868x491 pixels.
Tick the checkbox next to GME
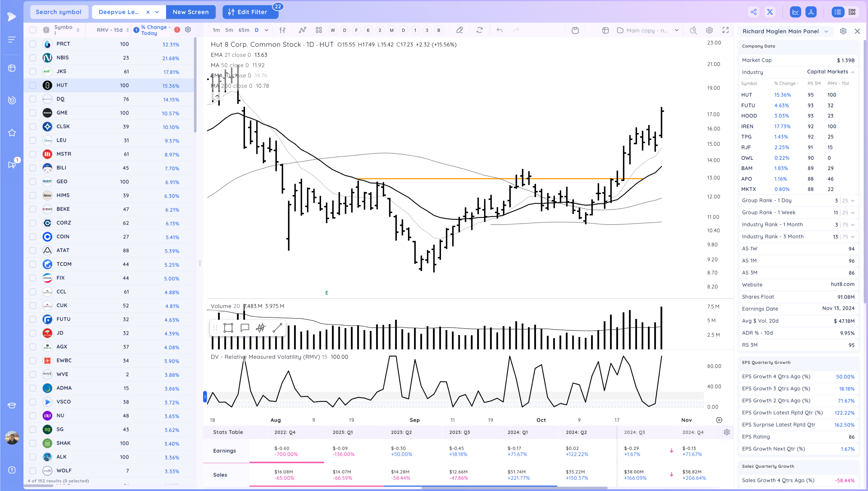[x=33, y=113]
